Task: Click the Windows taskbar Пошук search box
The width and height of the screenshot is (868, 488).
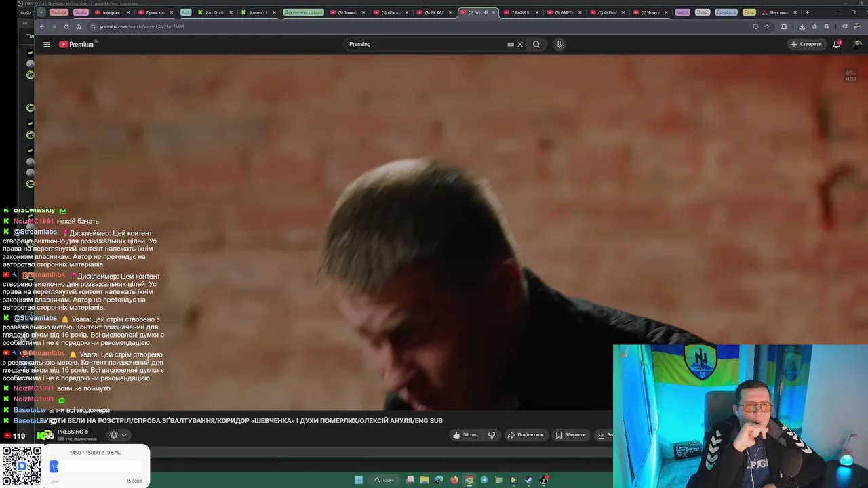Action: tap(384, 480)
